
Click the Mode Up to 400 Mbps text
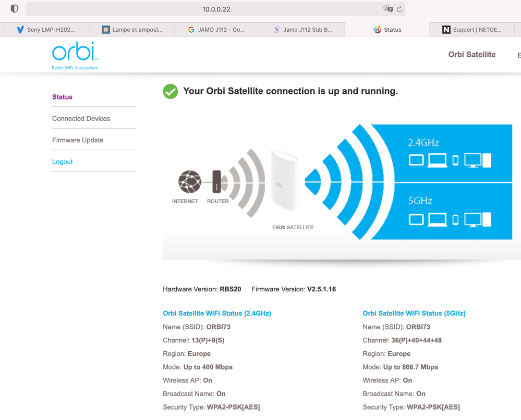pyautogui.click(x=198, y=367)
